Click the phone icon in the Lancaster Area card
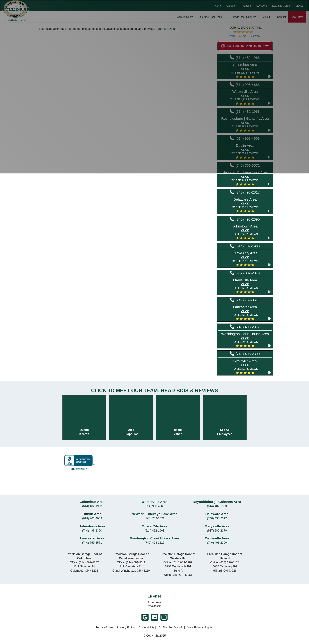The height and width of the screenshot is (644, 309). click(232, 300)
